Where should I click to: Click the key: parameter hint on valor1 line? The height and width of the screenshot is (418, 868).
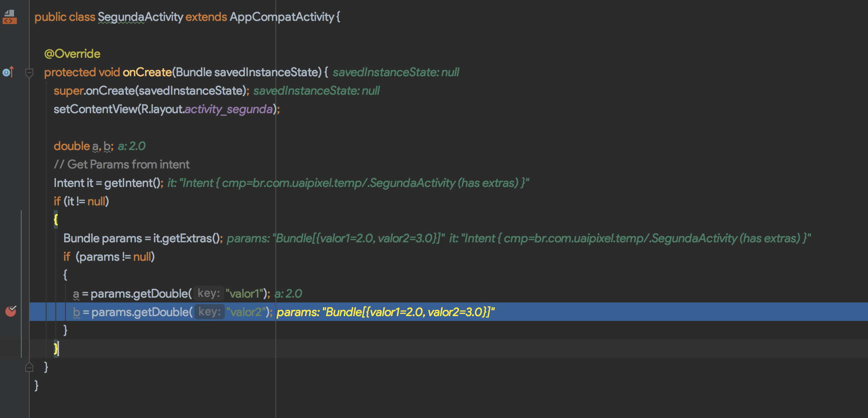[209, 293]
